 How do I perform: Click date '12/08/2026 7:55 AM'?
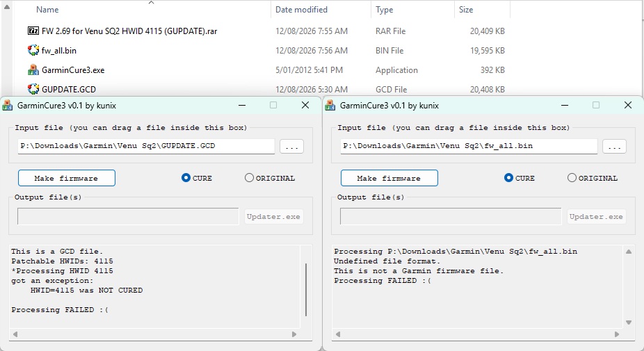point(312,31)
